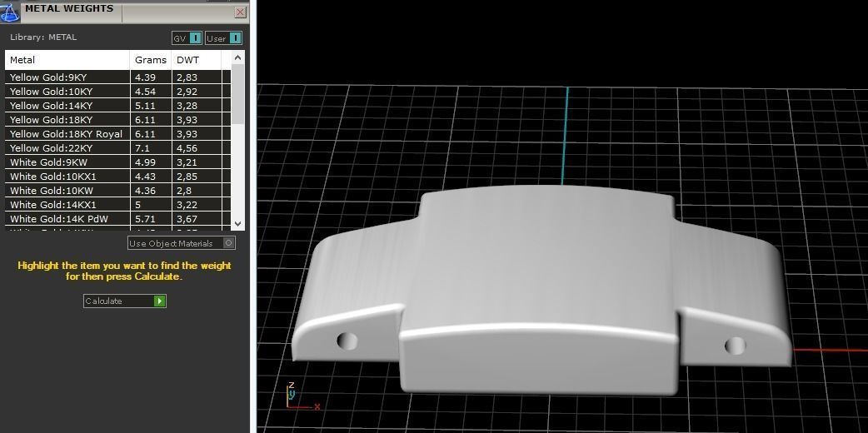Click the DWT column header
The height and width of the screenshot is (433, 868).
(x=197, y=60)
